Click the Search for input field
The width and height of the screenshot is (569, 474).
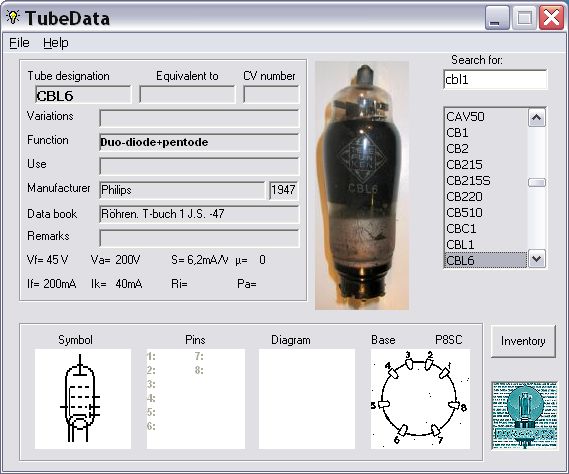(495, 79)
